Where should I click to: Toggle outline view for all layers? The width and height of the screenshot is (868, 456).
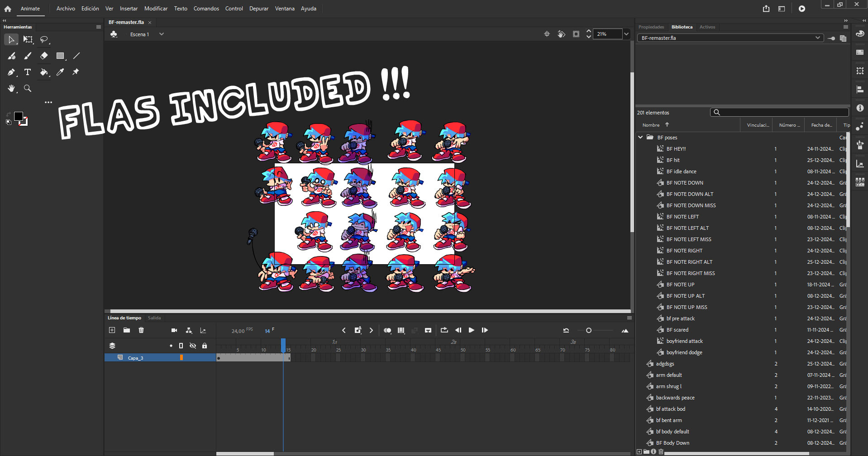coord(181,346)
